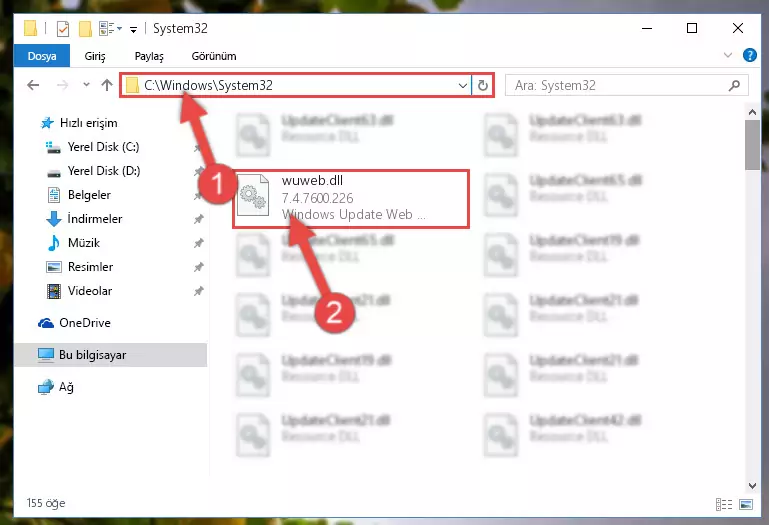Click the search magnifier icon
The width and height of the screenshot is (769, 525).
[734, 85]
